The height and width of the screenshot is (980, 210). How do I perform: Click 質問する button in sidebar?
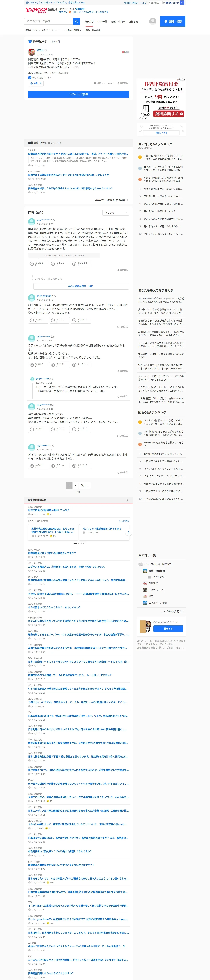[168, 629]
